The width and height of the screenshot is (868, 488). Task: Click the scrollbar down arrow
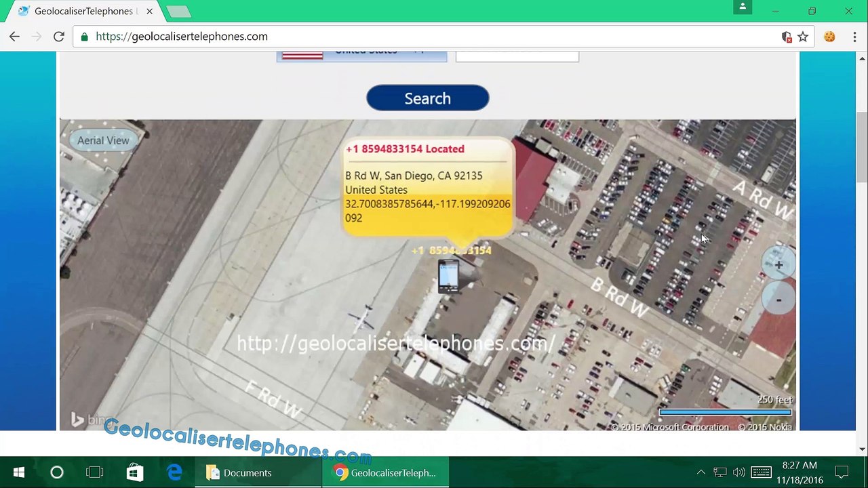coord(862,449)
